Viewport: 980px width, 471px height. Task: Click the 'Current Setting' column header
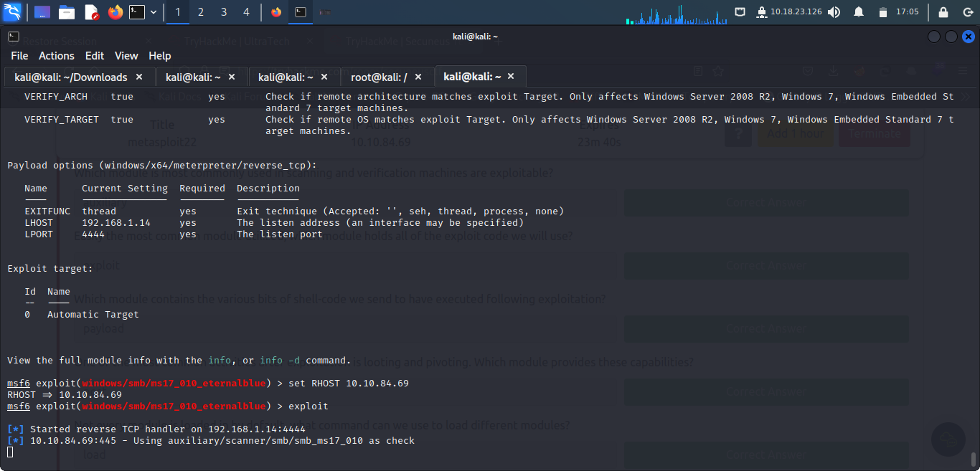point(125,189)
